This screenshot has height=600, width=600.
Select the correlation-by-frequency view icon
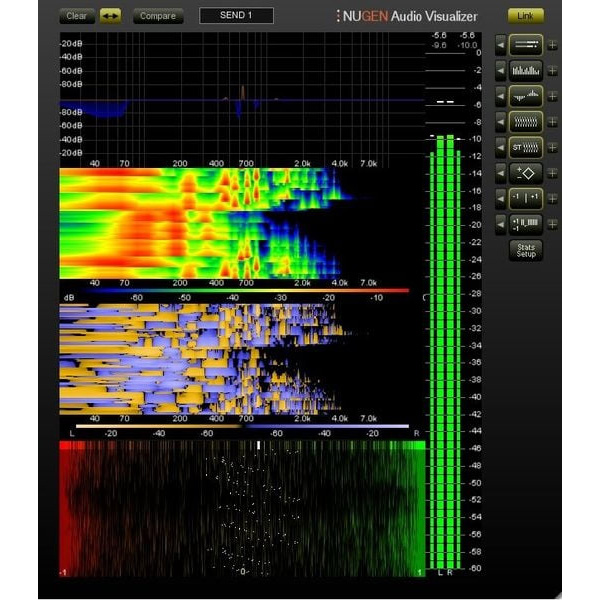[526, 224]
